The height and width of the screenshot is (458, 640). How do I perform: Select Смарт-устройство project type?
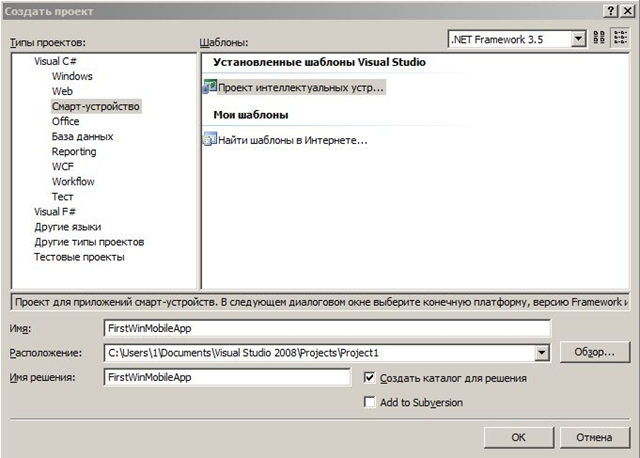pyautogui.click(x=96, y=107)
